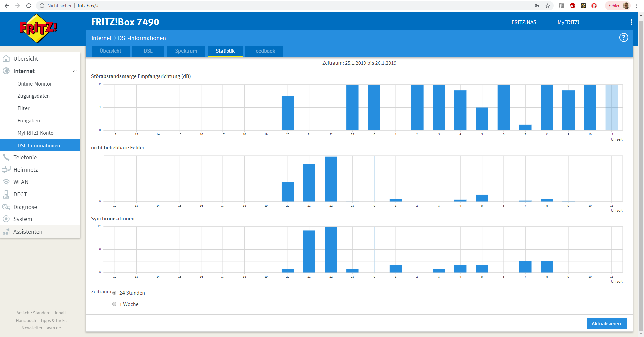
Task: Click the Ansicht: Standard link
Action: click(x=34, y=313)
